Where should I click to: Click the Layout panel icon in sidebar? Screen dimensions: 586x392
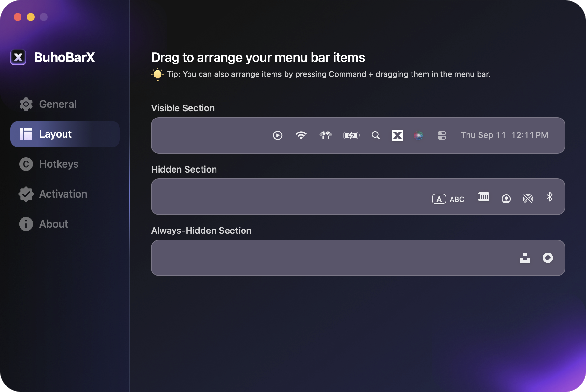(x=26, y=134)
